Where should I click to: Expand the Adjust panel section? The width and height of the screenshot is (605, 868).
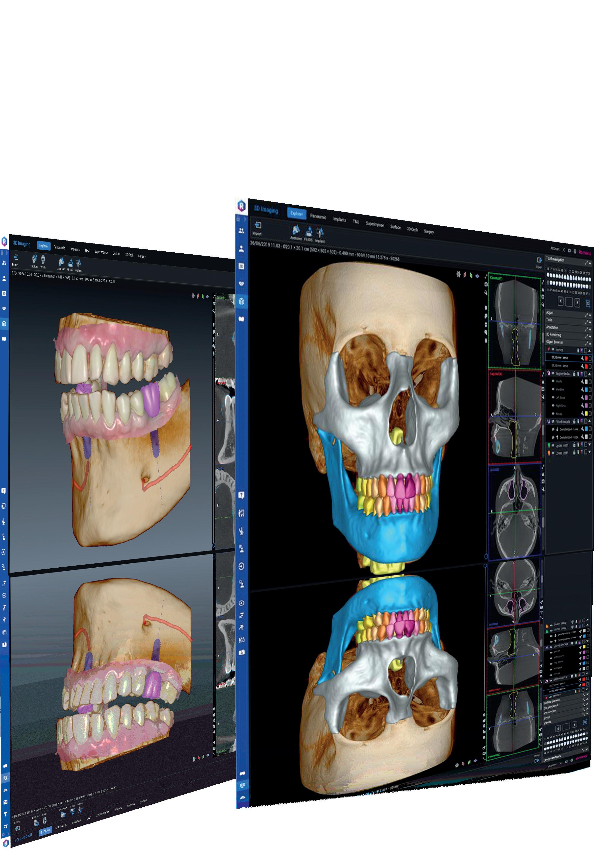tap(590, 316)
